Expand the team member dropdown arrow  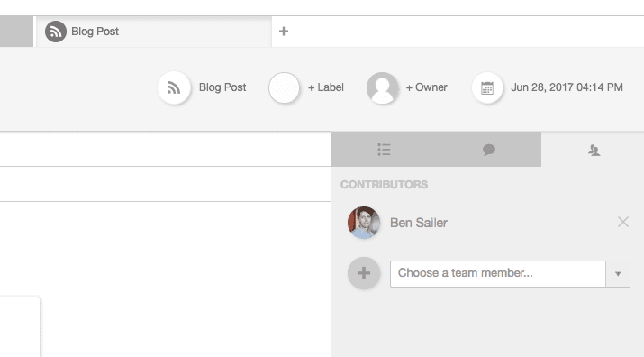(x=618, y=273)
